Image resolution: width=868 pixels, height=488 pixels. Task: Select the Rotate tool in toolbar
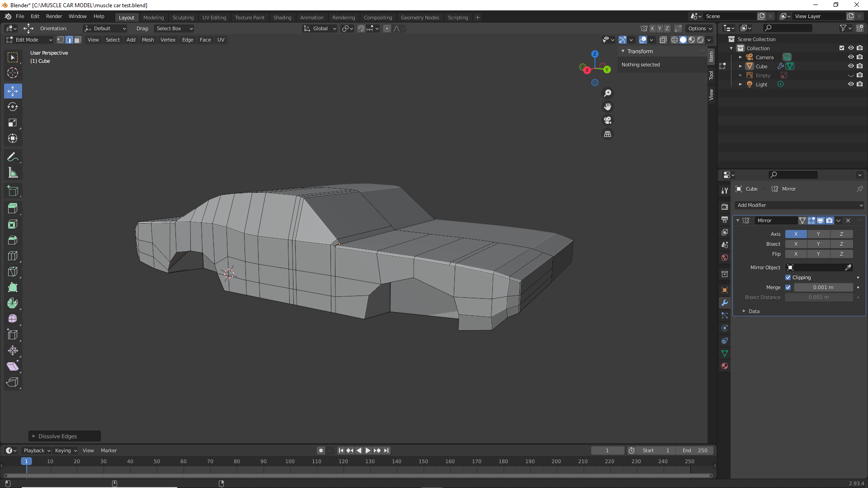pyautogui.click(x=13, y=107)
